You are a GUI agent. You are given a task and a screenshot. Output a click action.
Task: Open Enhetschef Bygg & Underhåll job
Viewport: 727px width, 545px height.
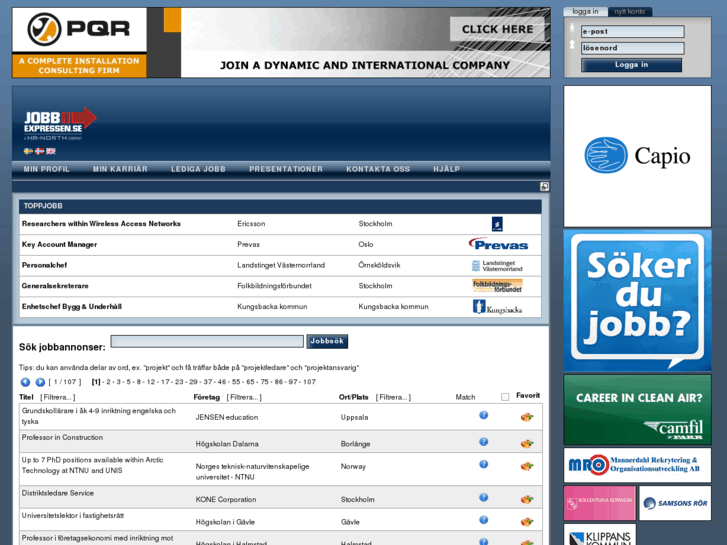[x=72, y=307]
